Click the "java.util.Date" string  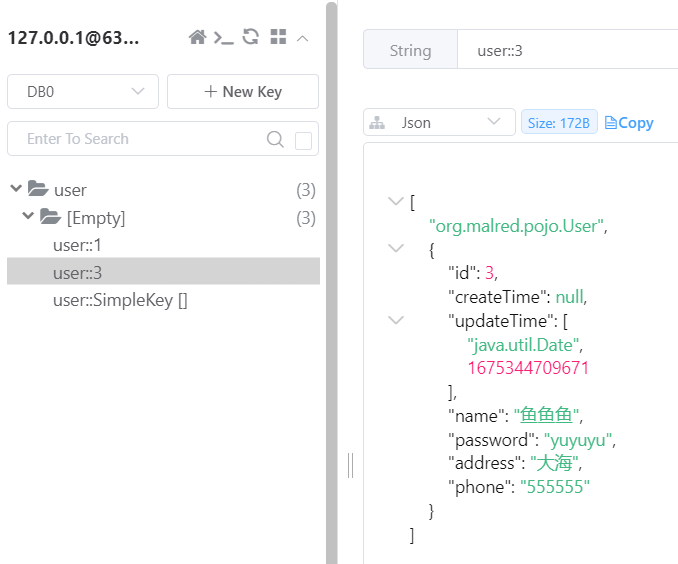(x=523, y=345)
